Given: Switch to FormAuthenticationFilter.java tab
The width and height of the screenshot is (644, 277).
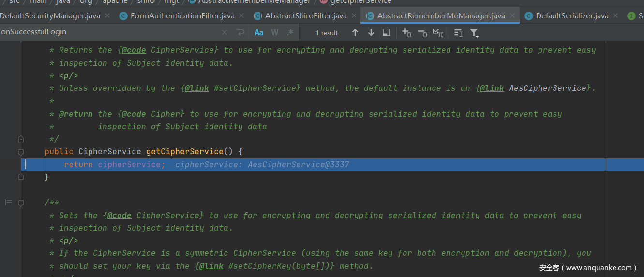Looking at the screenshot, I should click(182, 16).
